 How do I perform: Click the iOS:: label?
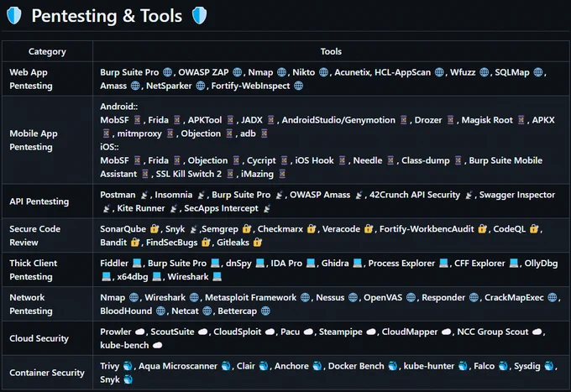tap(109, 147)
